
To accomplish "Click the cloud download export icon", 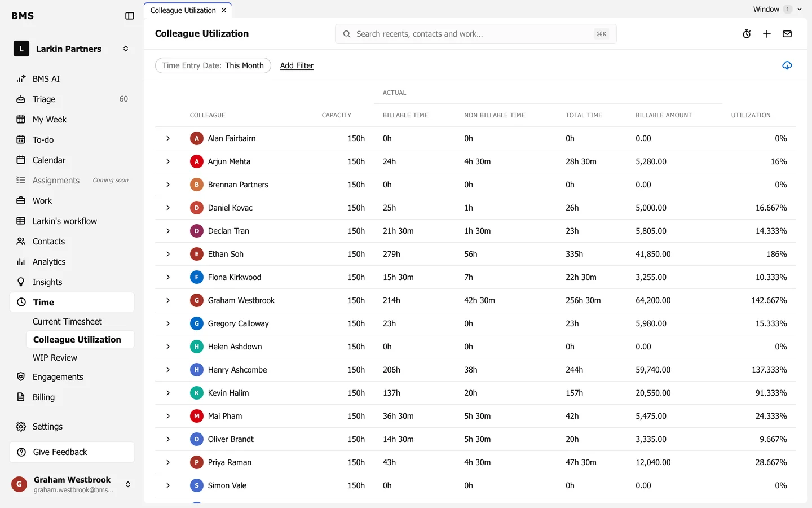I will click(x=787, y=65).
